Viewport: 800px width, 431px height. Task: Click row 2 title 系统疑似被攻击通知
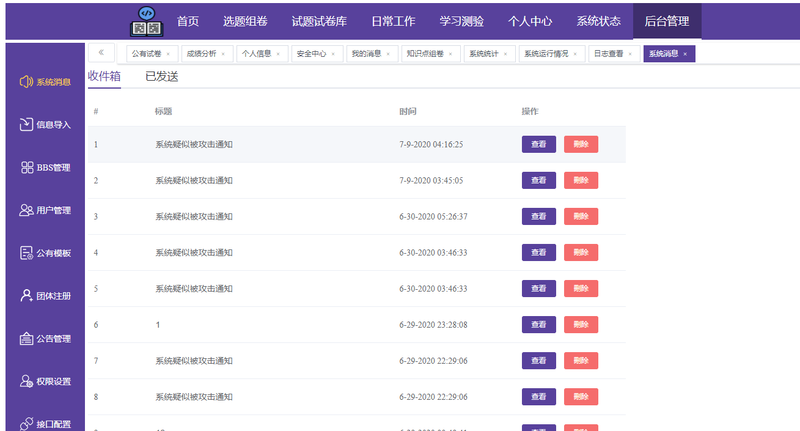[x=194, y=181]
